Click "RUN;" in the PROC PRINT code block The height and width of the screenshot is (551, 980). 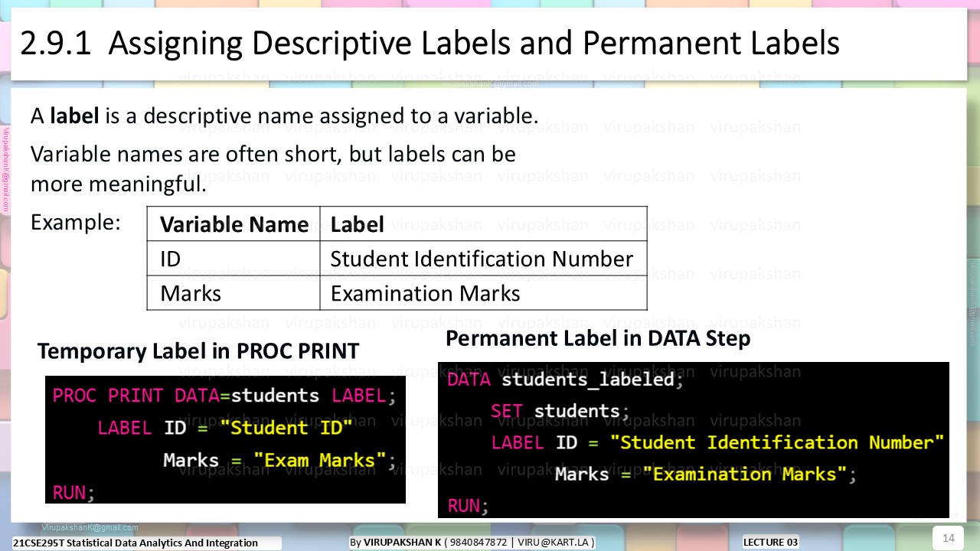pos(73,493)
